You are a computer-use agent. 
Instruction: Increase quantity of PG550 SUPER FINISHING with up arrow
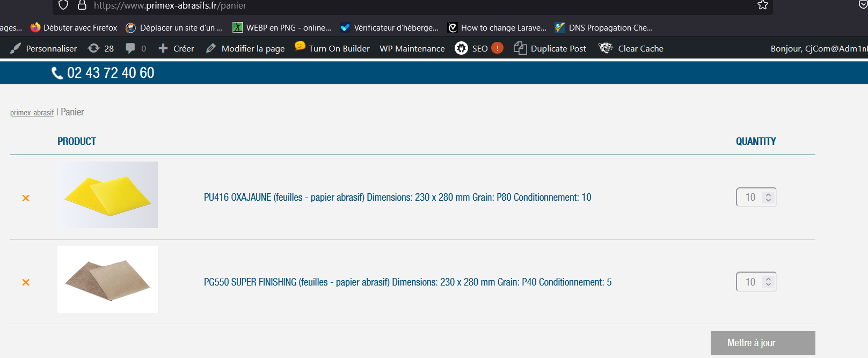coord(769,279)
